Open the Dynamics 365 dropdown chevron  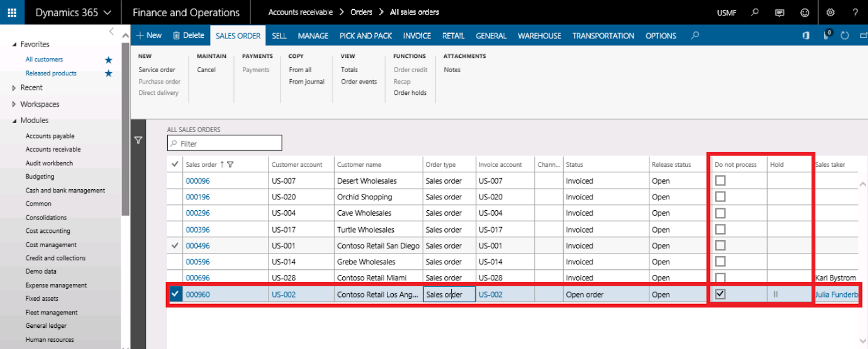point(107,12)
